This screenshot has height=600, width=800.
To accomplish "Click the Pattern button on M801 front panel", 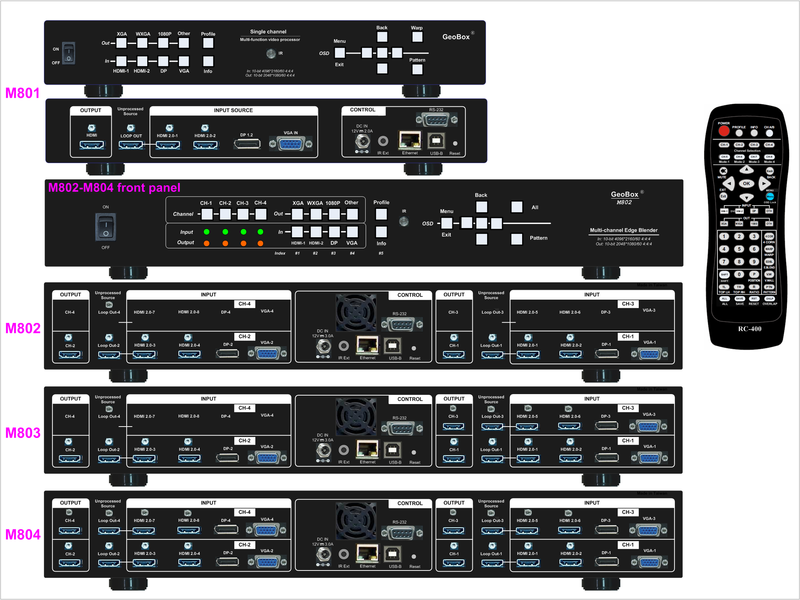I will pyautogui.click(x=417, y=69).
